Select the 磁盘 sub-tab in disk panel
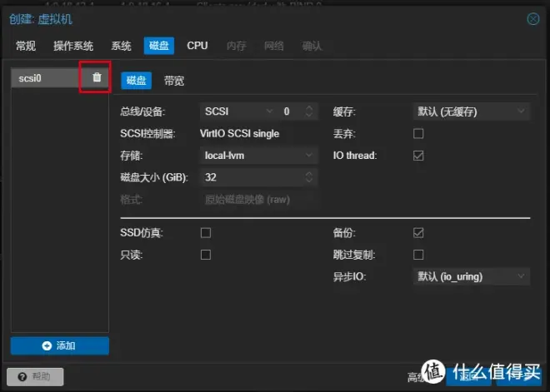This screenshot has width=550, height=392. (136, 81)
